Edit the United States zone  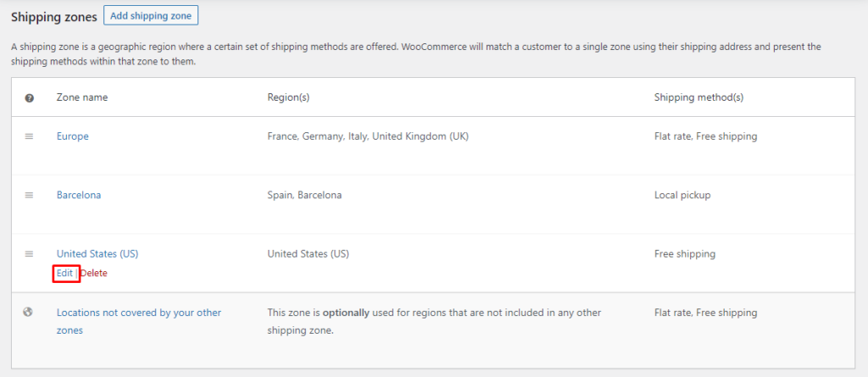[64, 273]
